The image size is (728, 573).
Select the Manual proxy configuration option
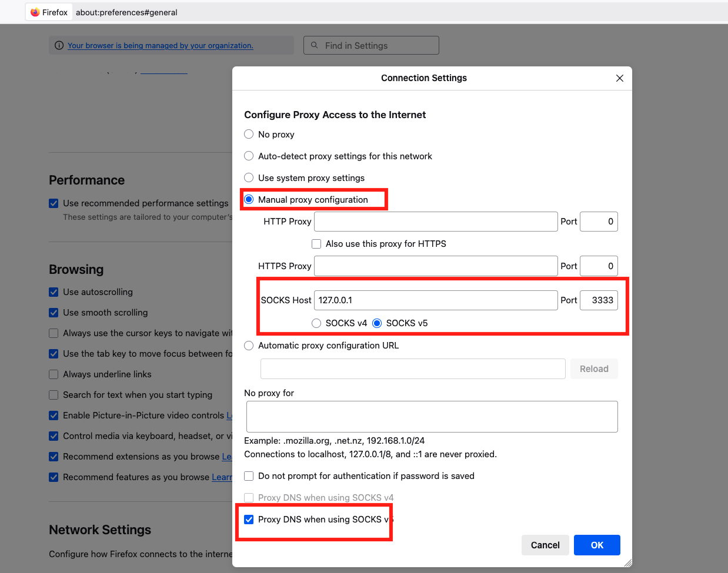coord(248,199)
